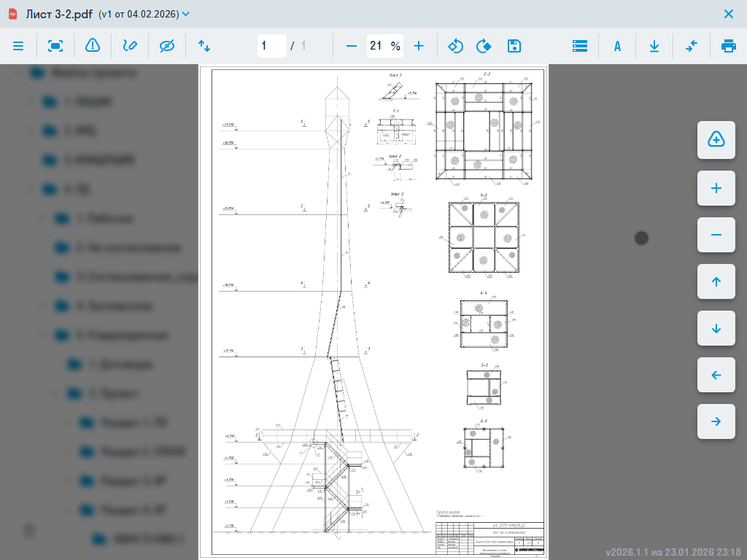Click the fit-to-screen frame icon
Screen dimensions: 747x560
pyautogui.click(x=55, y=46)
